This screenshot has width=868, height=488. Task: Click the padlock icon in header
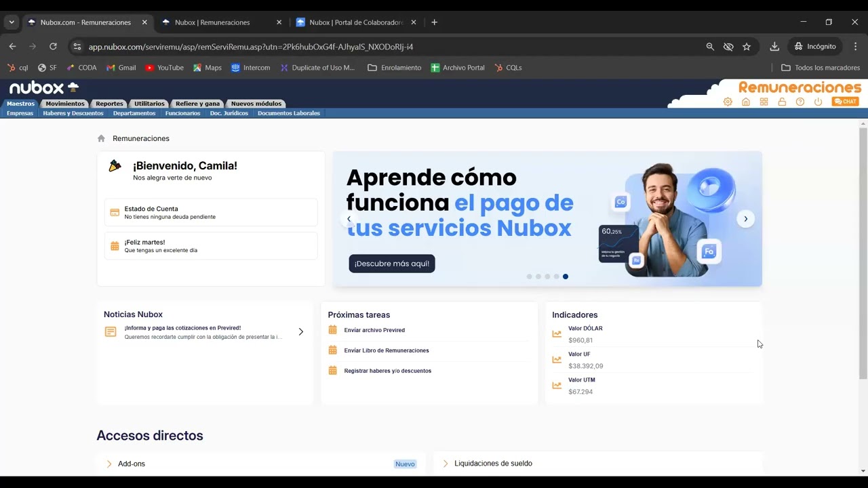pyautogui.click(x=782, y=102)
